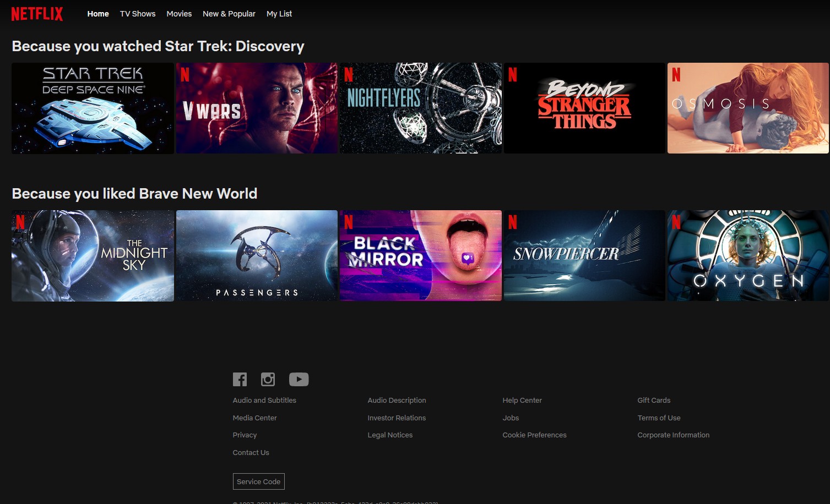This screenshot has height=504, width=830.
Task: Open the Facebook social icon
Action: click(x=240, y=379)
